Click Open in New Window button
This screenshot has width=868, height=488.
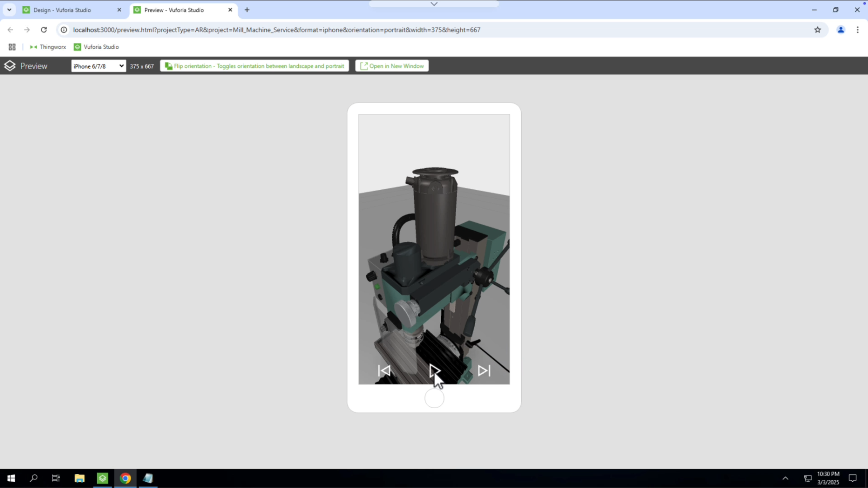392,66
